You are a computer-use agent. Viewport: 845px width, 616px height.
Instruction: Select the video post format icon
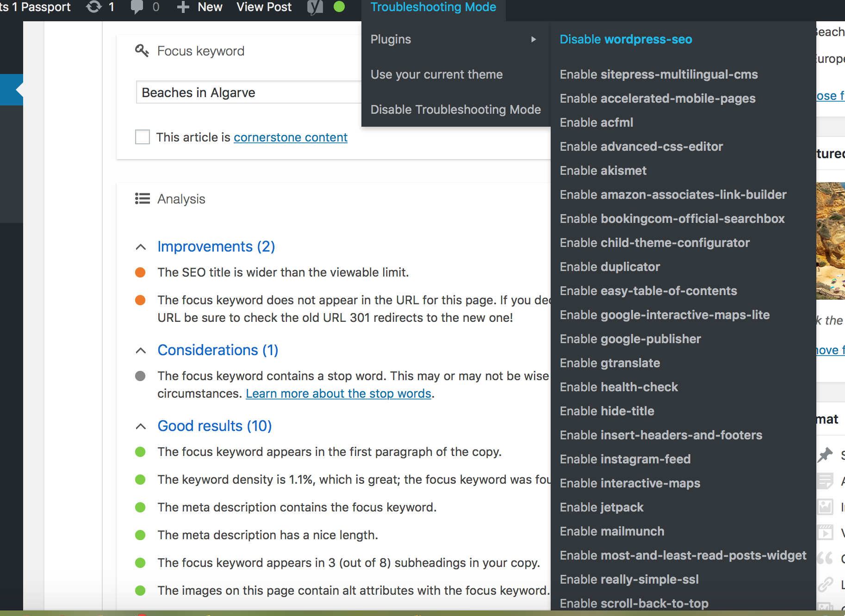pyautogui.click(x=825, y=533)
